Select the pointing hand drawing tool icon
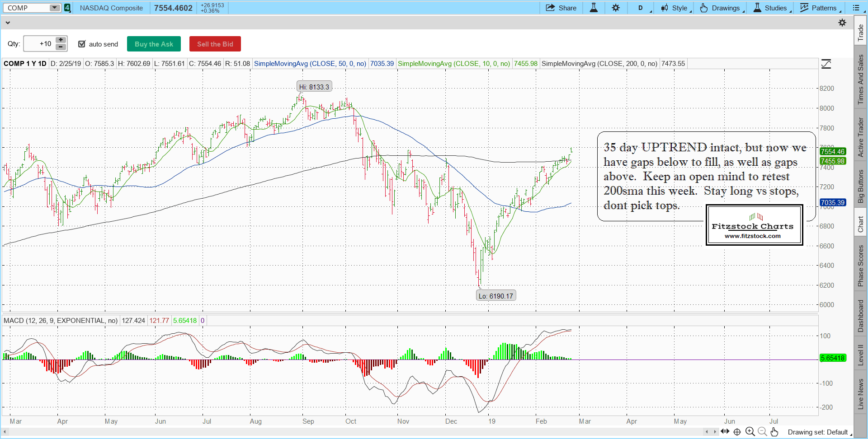Screen dimensions: 868x439 click(x=774, y=432)
